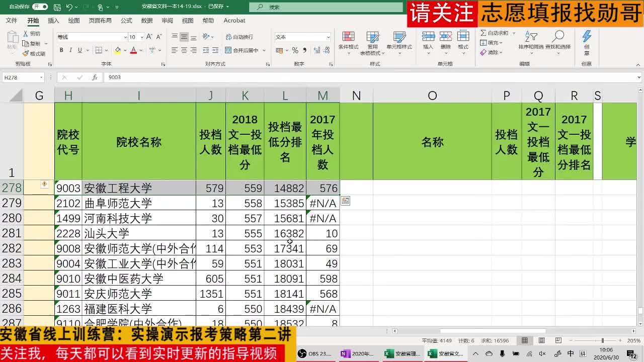Align text to the left
The width and height of the screenshot is (644, 362).
pos(175,50)
